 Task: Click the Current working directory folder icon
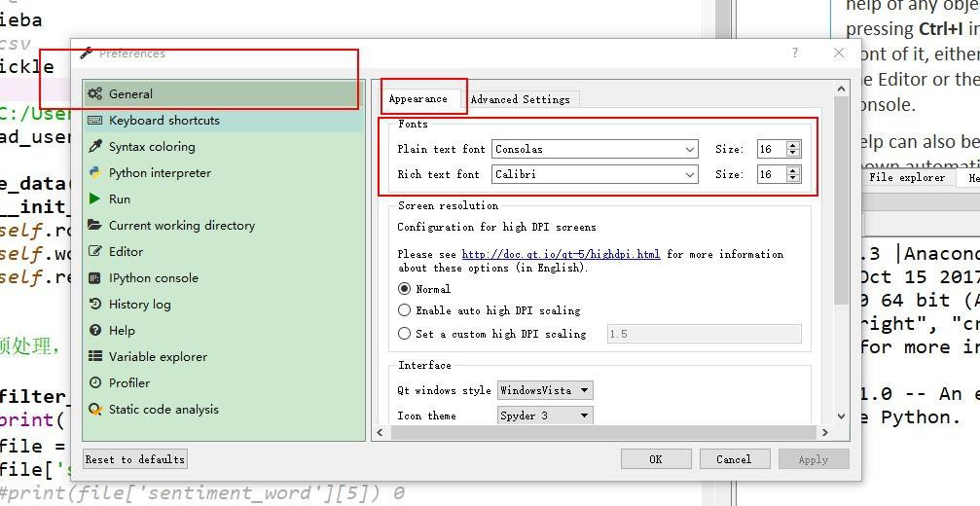click(x=95, y=225)
